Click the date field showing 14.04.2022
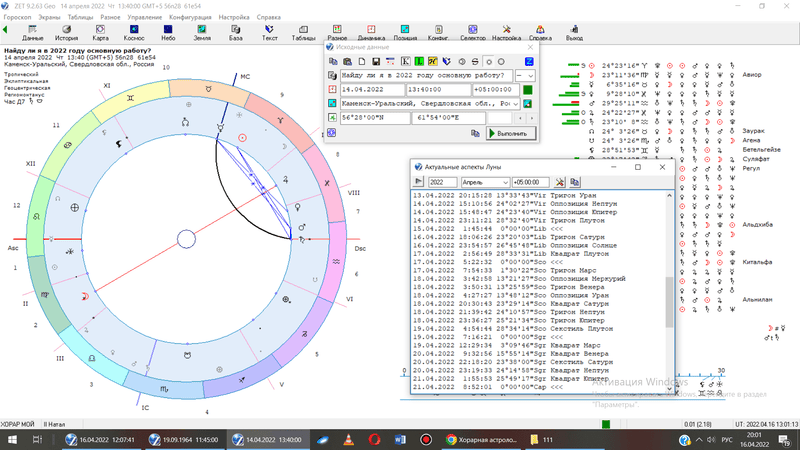This screenshot has width=800, height=450. tap(372, 89)
